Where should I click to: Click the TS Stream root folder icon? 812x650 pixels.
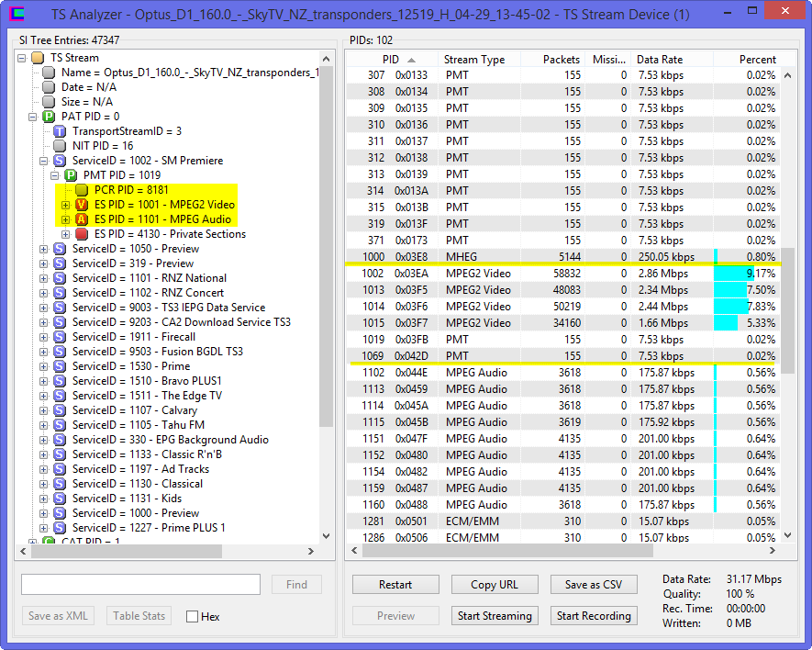[x=38, y=58]
